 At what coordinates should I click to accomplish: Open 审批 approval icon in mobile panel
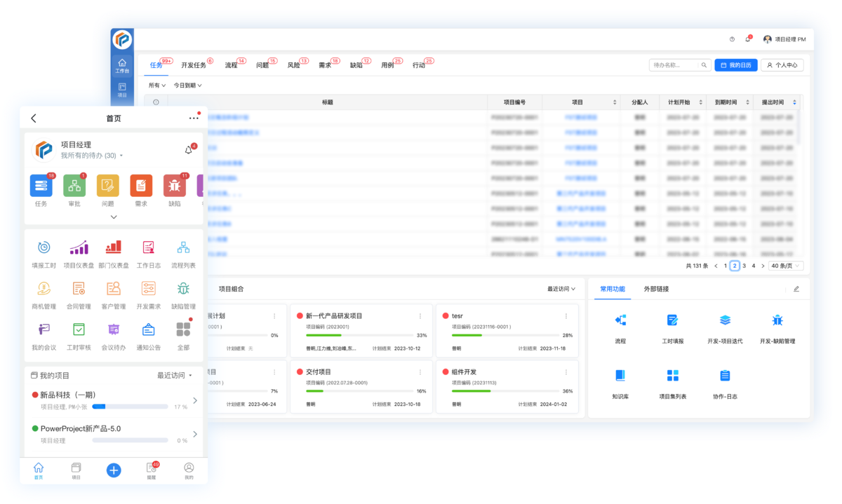point(74,186)
